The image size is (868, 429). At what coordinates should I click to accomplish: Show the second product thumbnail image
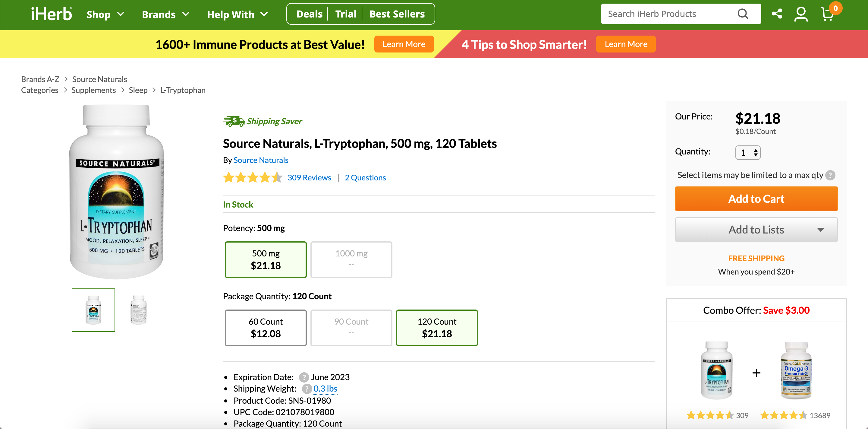pos(139,310)
